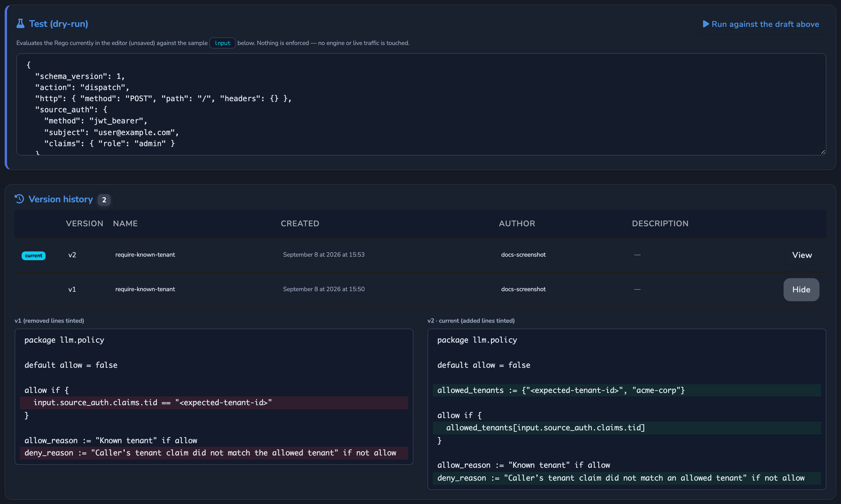The image size is (841, 504).
Task: Click the description dash in v1 row
Action: coord(637,289)
